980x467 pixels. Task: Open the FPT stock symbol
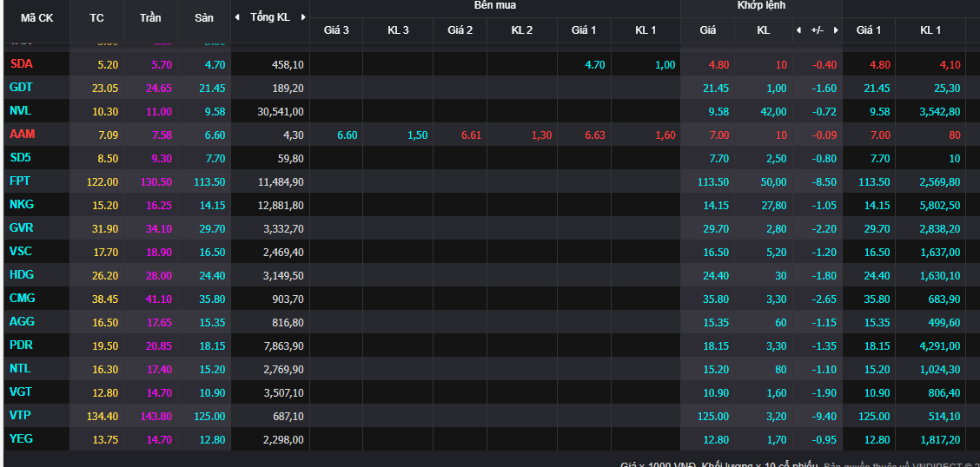click(20, 181)
